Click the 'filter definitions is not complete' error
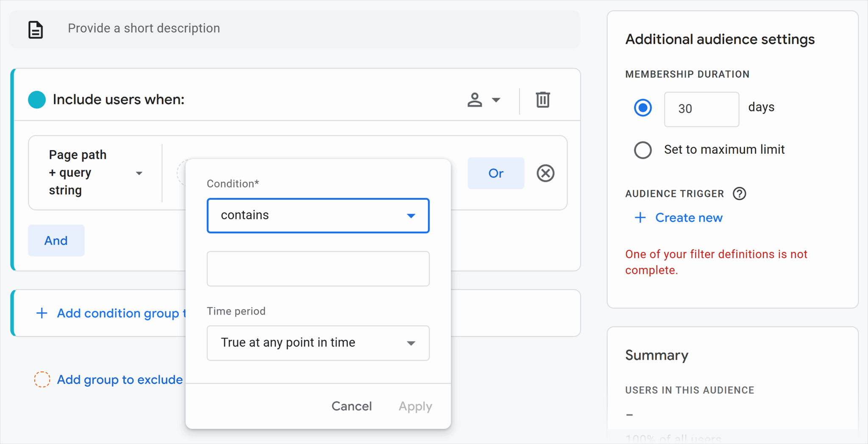The width and height of the screenshot is (868, 444). tap(716, 262)
